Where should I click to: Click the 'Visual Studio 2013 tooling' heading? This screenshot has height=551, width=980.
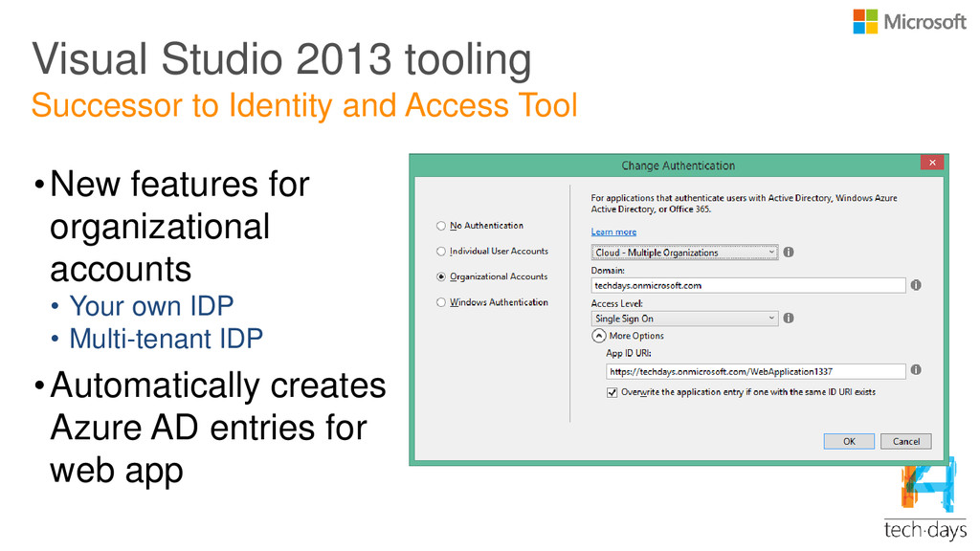281,59
